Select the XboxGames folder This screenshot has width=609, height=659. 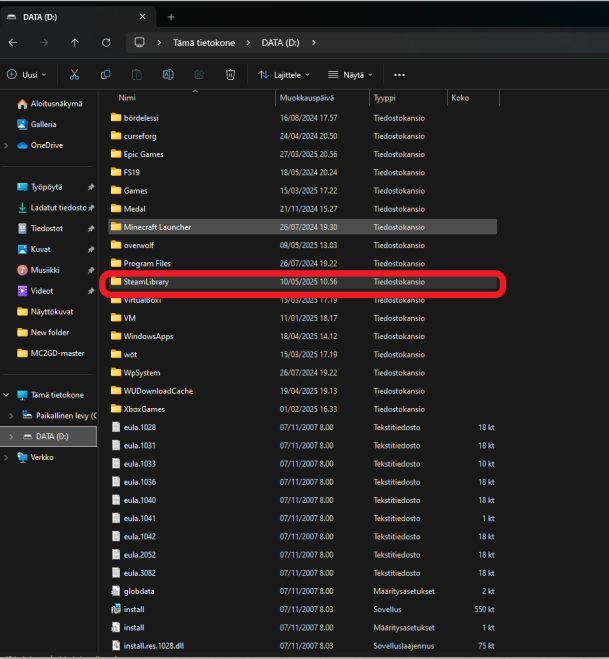click(x=303, y=409)
